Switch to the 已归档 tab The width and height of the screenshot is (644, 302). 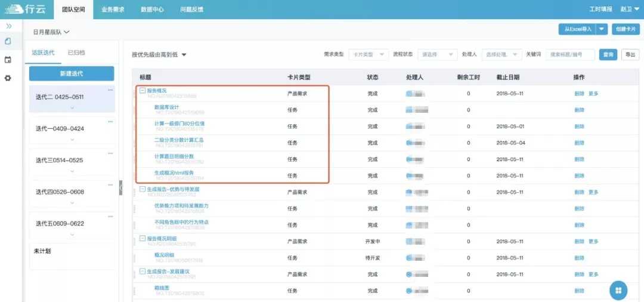[x=76, y=53]
